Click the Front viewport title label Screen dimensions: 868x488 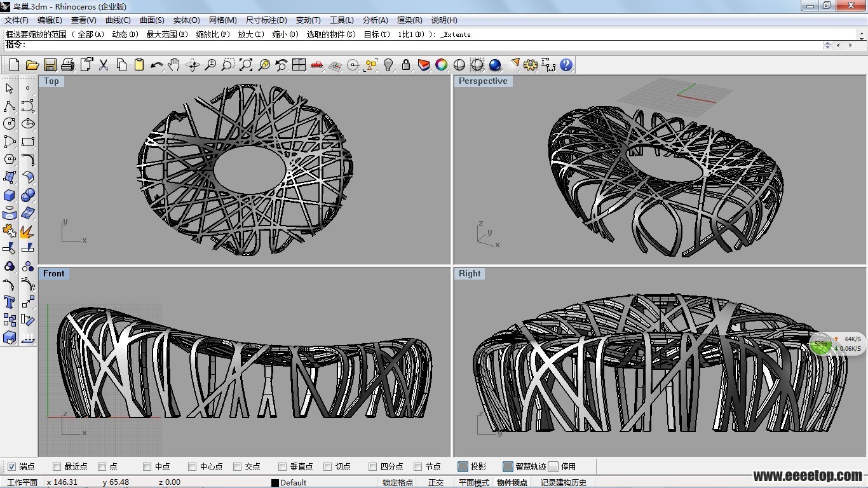53,273
